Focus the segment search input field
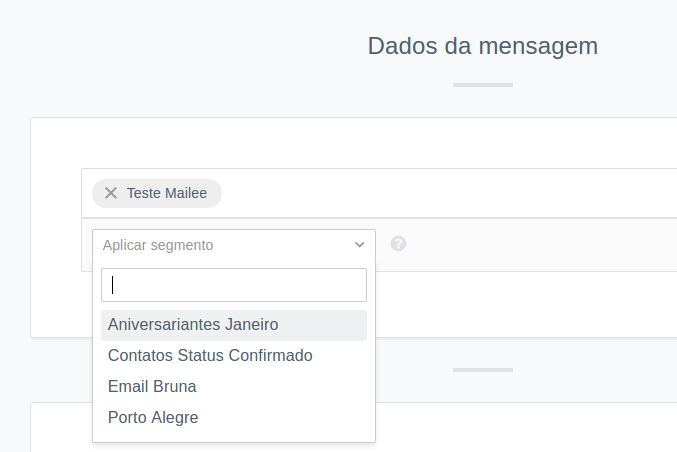This screenshot has width=677, height=452. (x=234, y=285)
